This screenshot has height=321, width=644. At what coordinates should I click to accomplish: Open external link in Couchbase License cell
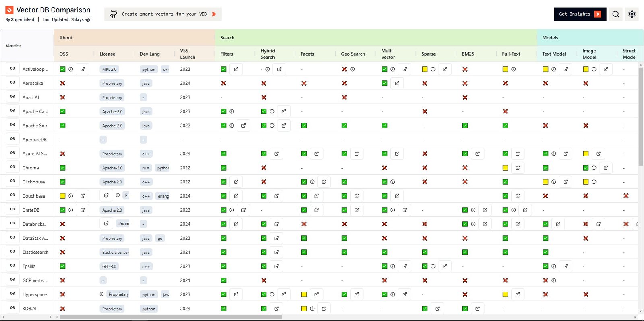coord(106,195)
